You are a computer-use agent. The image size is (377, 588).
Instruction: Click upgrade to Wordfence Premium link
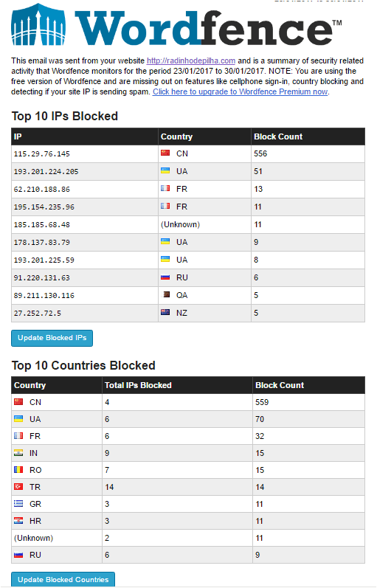pos(241,92)
